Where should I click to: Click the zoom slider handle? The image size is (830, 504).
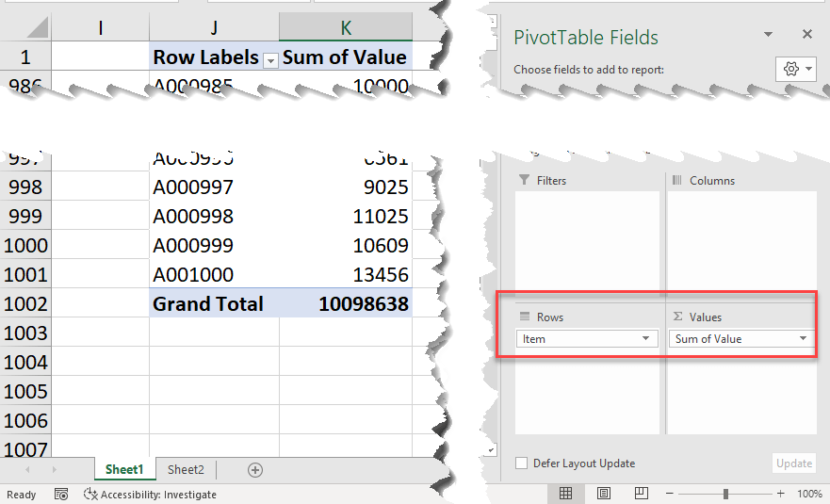pyautogui.click(x=725, y=494)
